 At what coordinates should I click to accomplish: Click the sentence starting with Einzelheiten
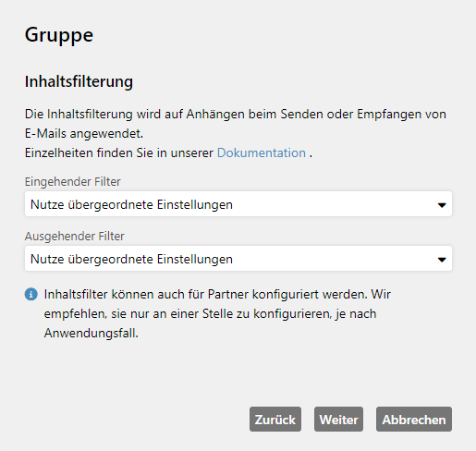(168, 152)
